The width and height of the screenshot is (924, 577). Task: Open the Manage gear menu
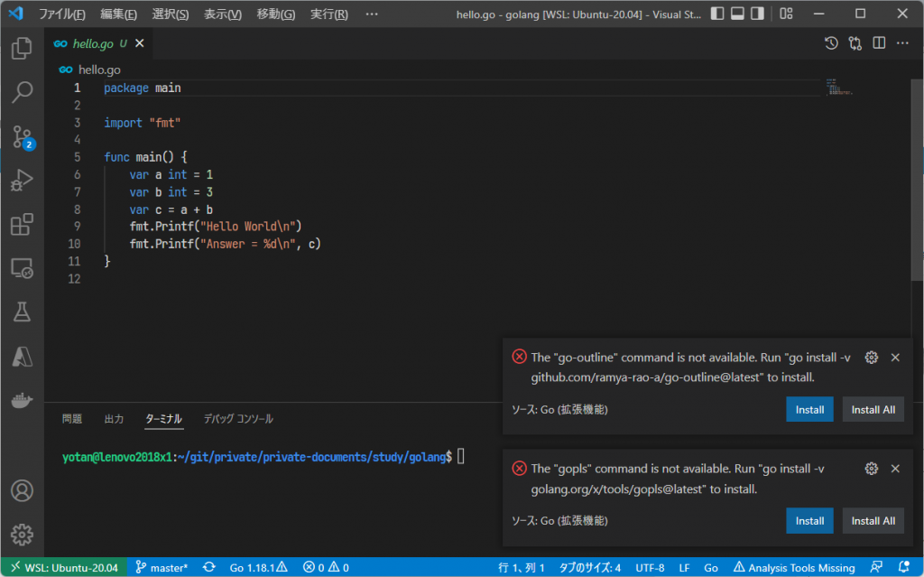pyautogui.click(x=22, y=535)
